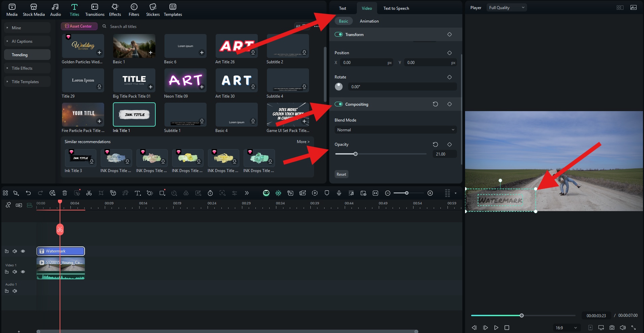Toggle the Transform switch
The image size is (644, 333).
(x=339, y=34)
